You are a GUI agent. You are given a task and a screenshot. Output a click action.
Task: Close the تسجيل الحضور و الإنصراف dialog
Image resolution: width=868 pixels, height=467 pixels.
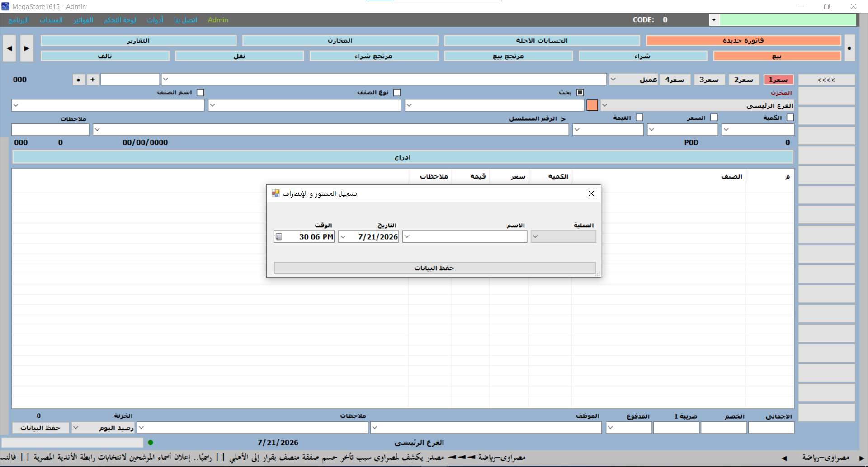591,193
